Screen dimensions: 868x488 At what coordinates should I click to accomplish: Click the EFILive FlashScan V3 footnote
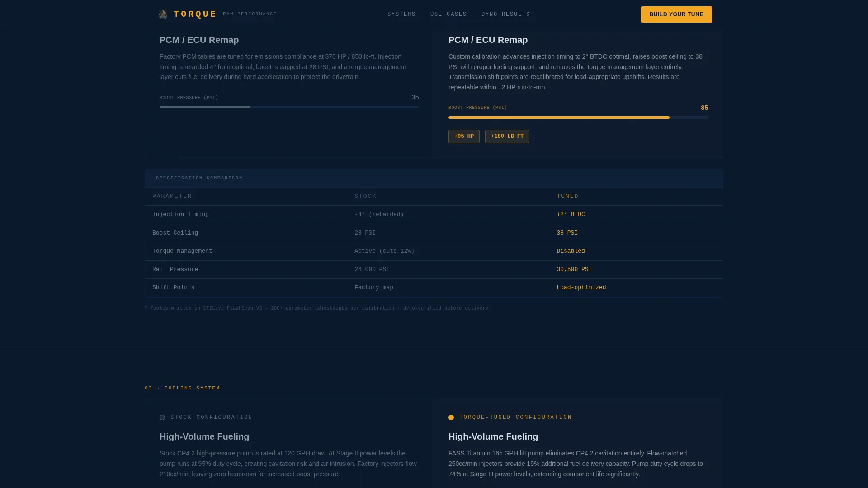coord(316,308)
